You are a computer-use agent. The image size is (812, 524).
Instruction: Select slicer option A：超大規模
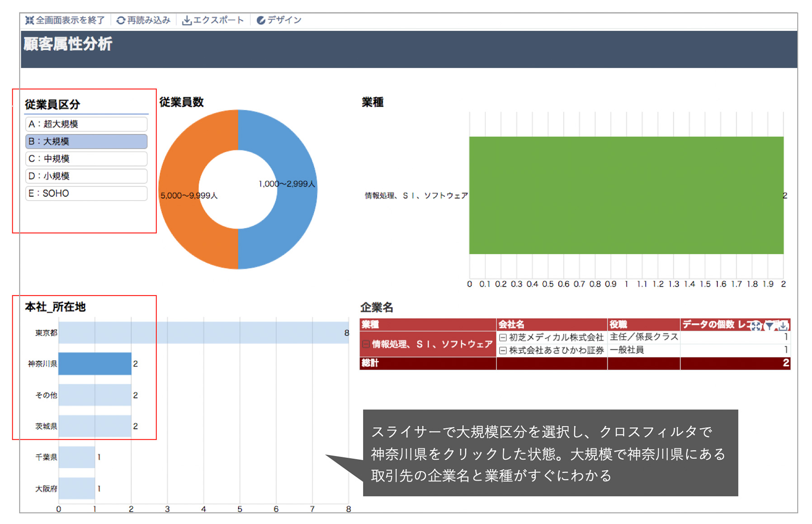click(86, 124)
